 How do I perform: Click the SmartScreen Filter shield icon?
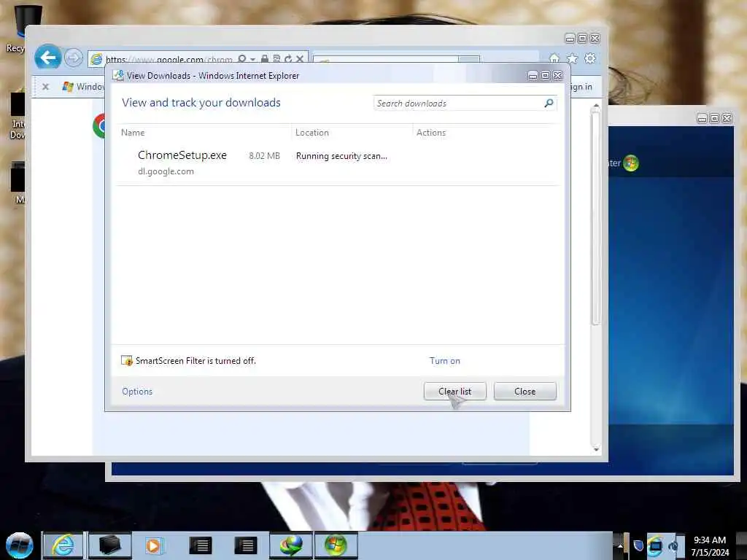coord(127,361)
